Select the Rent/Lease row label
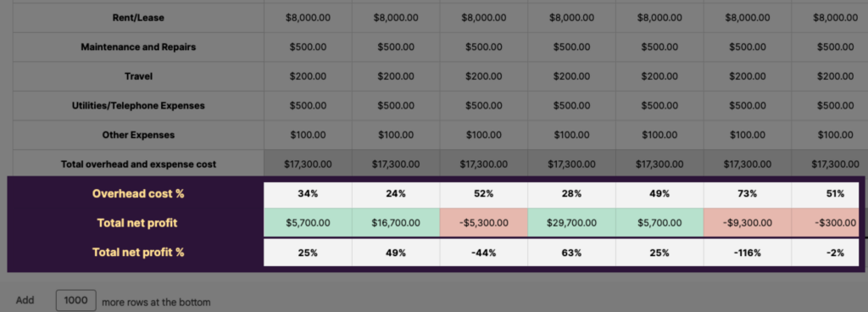Image resolution: width=868 pixels, height=312 pixels. click(138, 18)
